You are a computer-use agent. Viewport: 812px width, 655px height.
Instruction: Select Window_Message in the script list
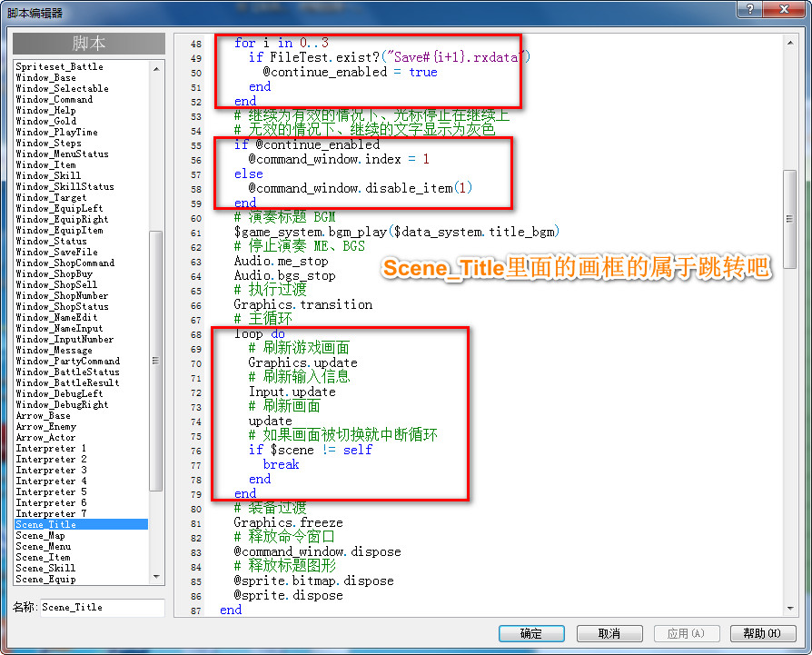coord(54,350)
